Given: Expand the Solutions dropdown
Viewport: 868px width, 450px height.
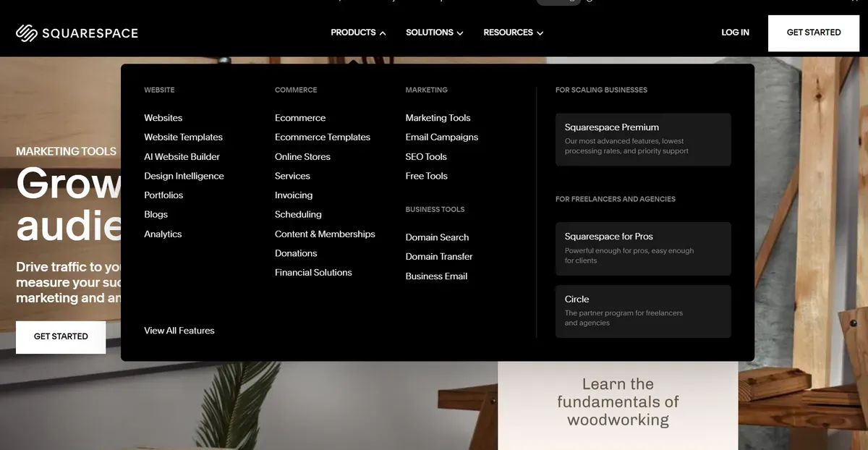Looking at the screenshot, I should tap(435, 33).
